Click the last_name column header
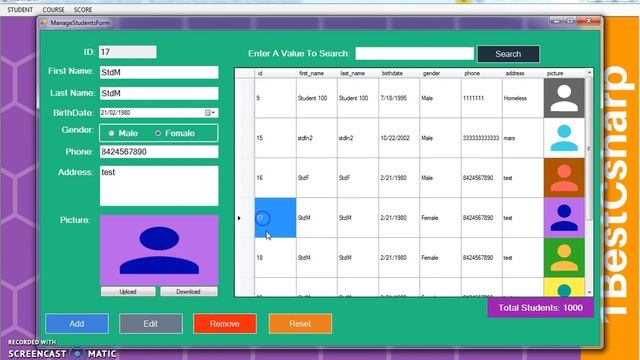 (358, 73)
